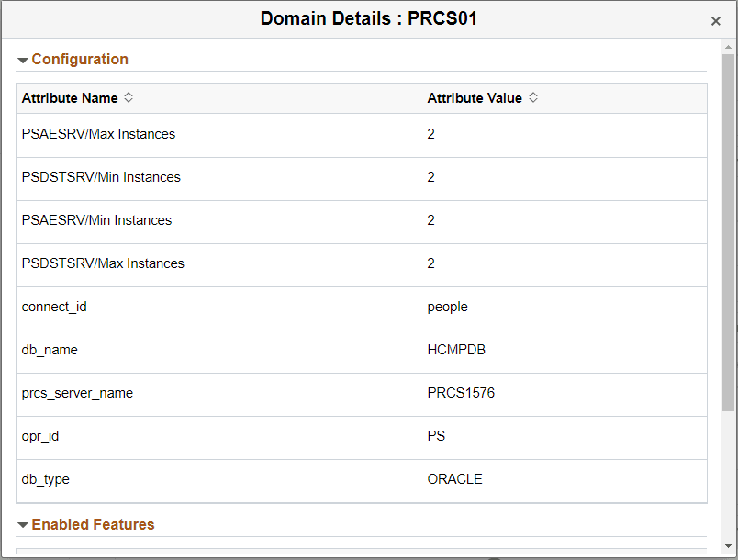Viewport: 738px width, 560px height.
Task: Click the Attribute Value column header
Action: [x=475, y=98]
